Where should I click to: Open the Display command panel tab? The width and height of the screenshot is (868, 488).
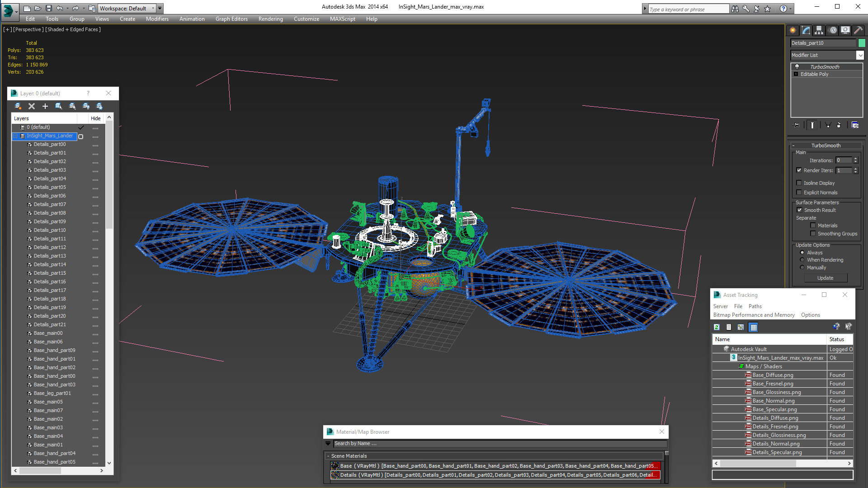pyautogui.click(x=845, y=30)
